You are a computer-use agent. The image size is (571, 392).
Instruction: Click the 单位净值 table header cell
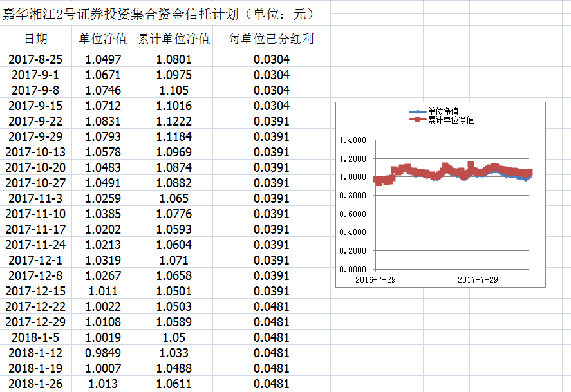click(103, 39)
